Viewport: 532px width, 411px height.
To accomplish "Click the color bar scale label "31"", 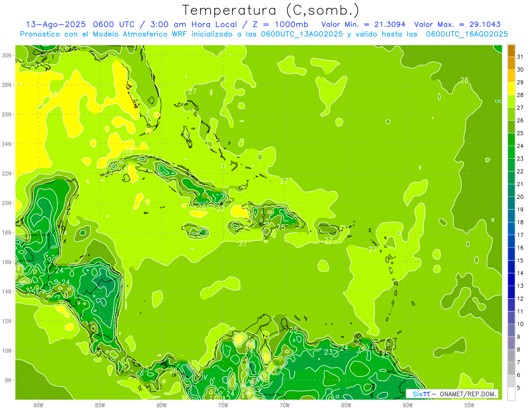I will (520, 57).
